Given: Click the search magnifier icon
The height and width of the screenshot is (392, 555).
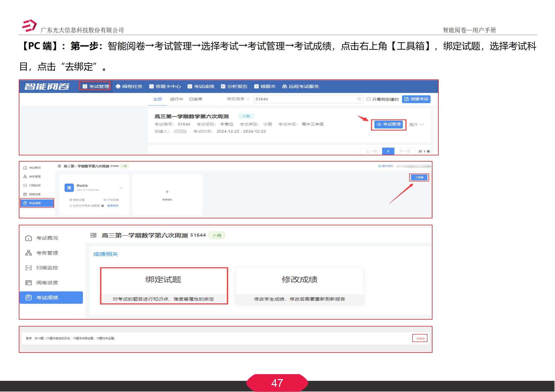Looking at the screenshot, I should 359,99.
